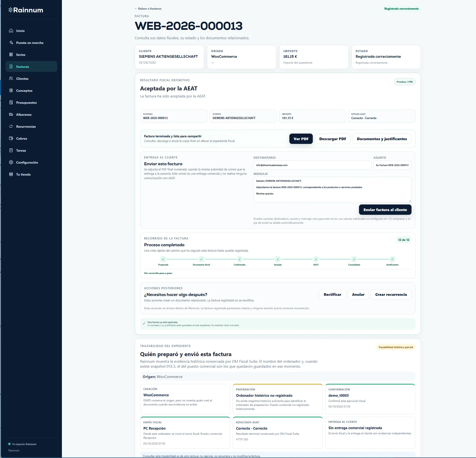The image size is (476, 458).
Task: Open the Albaranes delivery truck icon
Action: pyautogui.click(x=11, y=114)
